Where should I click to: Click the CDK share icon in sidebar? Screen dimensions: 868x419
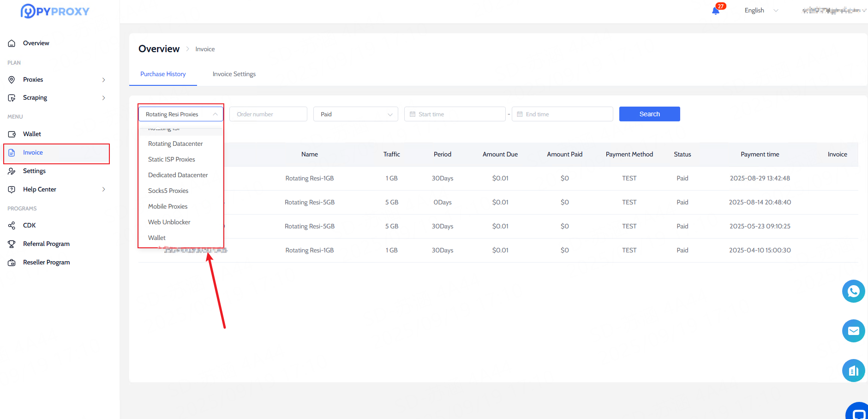pos(12,226)
